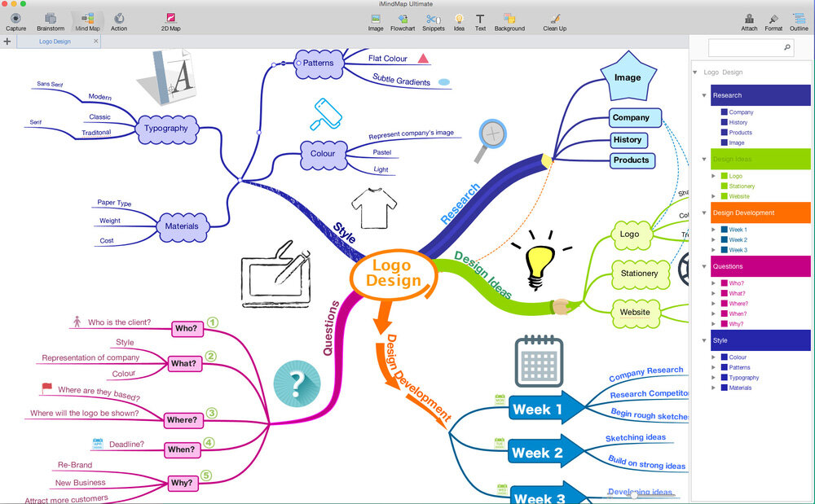Select the central Logo Design node
Screen dimensions: 815x504
pos(393,274)
